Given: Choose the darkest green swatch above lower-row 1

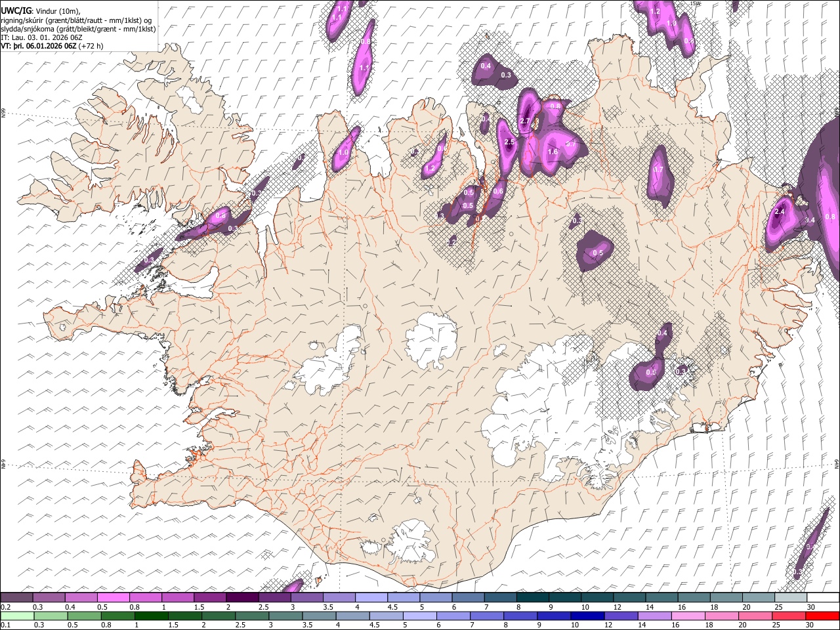Looking at the screenshot, I should [x=152, y=616].
